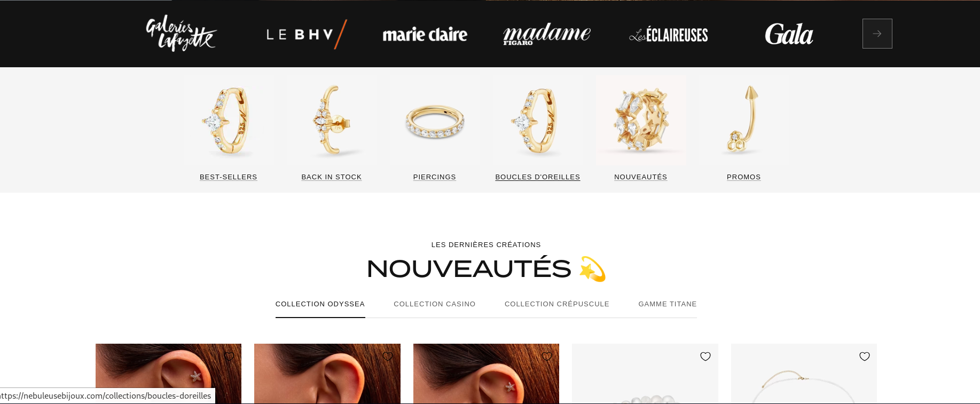Switch to the Collection Casino tab
Viewport: 980px width, 404px height.
435,304
